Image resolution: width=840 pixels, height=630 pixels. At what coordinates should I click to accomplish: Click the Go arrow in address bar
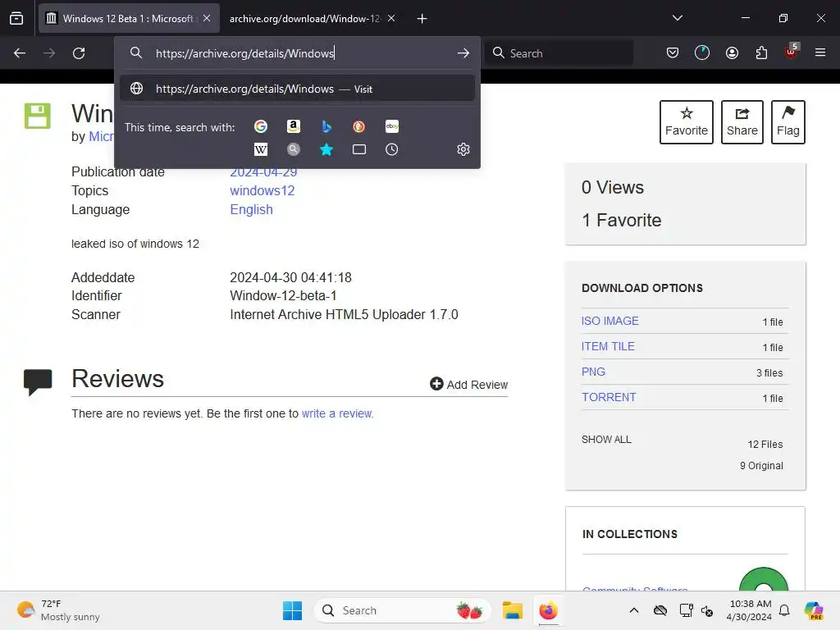pyautogui.click(x=463, y=53)
